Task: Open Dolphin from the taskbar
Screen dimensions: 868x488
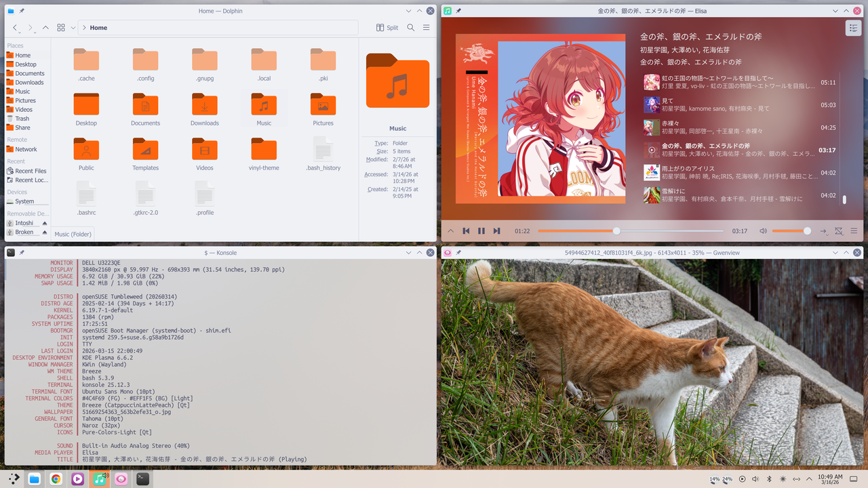Action: tap(35, 479)
